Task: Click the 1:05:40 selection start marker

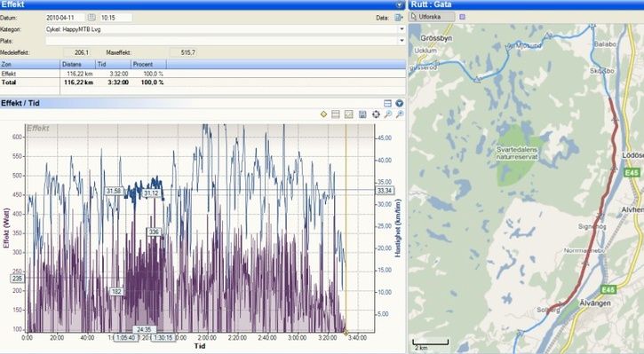Action: click(125, 338)
